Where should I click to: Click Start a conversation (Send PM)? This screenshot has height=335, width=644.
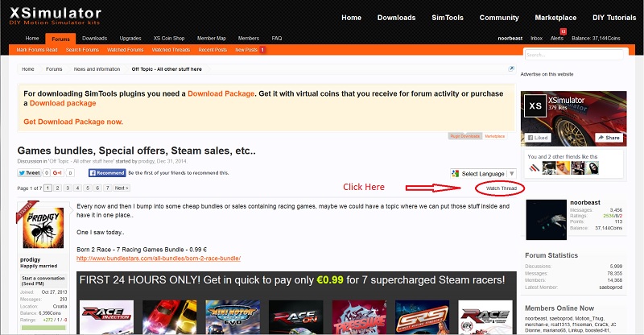click(43, 281)
